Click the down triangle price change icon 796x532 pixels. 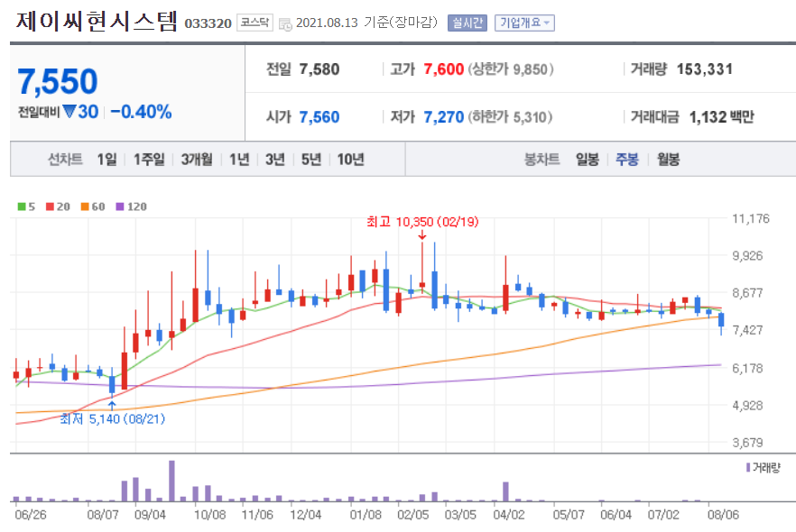click(69, 111)
